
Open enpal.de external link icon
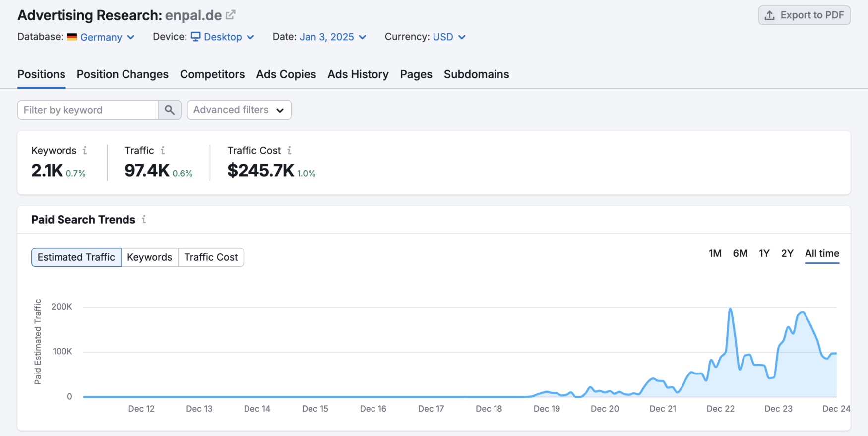click(230, 15)
